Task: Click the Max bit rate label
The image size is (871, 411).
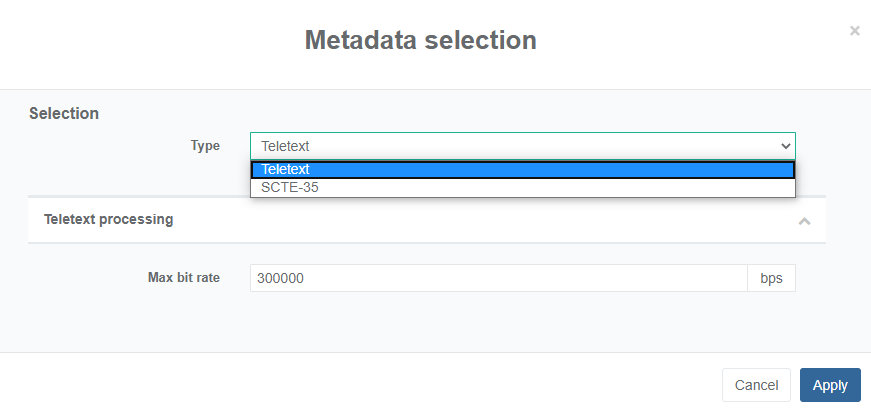Action: pyautogui.click(x=184, y=277)
